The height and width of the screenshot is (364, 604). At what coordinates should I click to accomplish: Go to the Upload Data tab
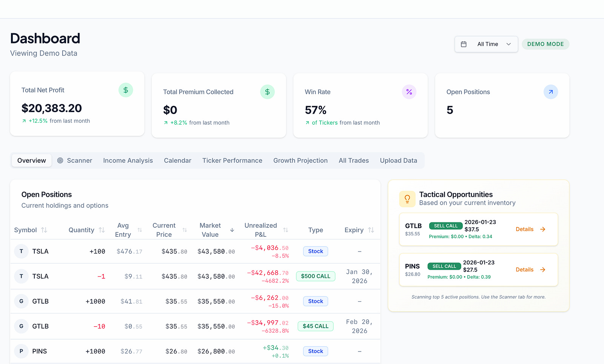(399, 160)
